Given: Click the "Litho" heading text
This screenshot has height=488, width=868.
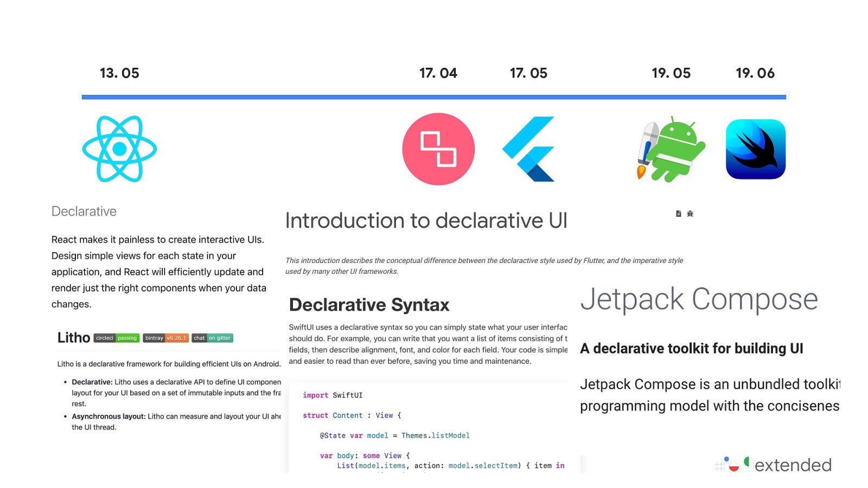Looking at the screenshot, I should (x=74, y=338).
